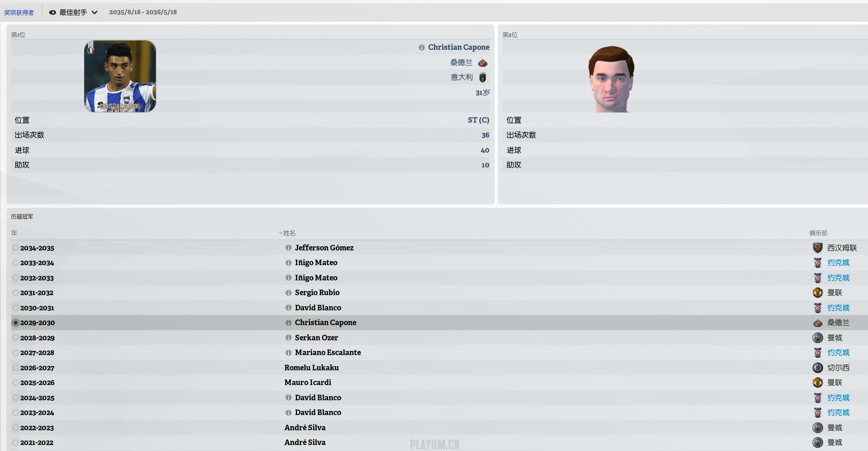Click Christian Capone's player photo

coord(120,76)
